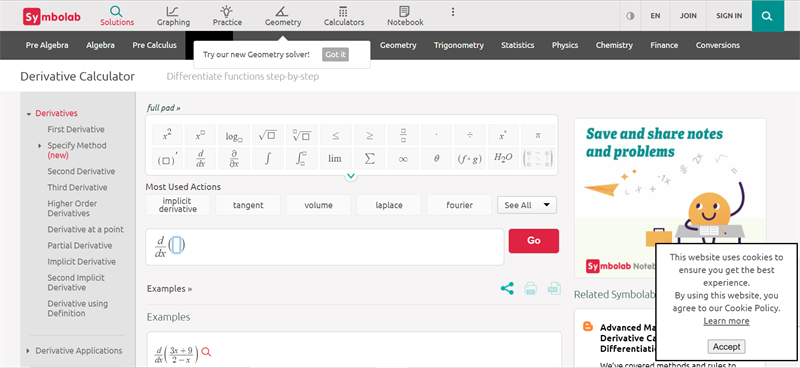Expand the Examples » link
Viewport: 800px width, 368px height.
tap(169, 288)
